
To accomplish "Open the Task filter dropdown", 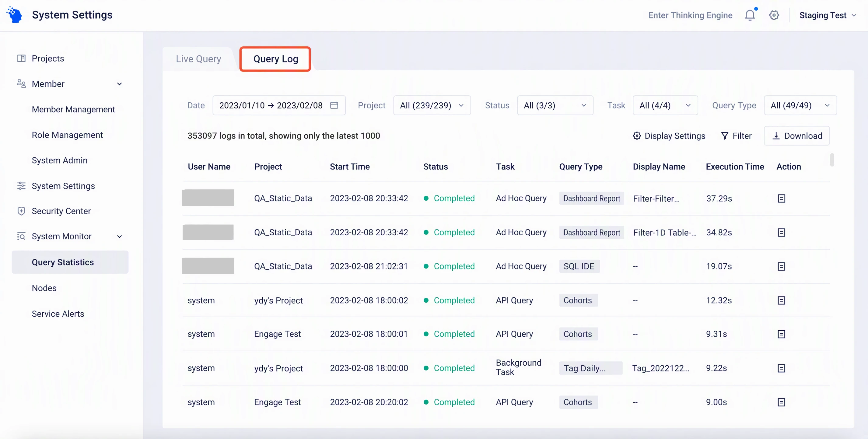I will click(665, 105).
